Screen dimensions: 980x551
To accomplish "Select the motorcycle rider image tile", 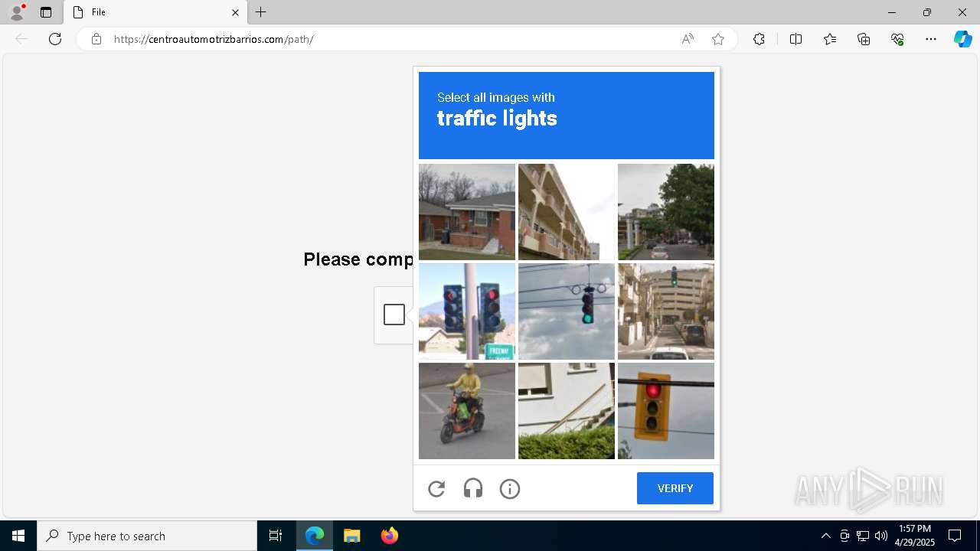I will (x=467, y=411).
